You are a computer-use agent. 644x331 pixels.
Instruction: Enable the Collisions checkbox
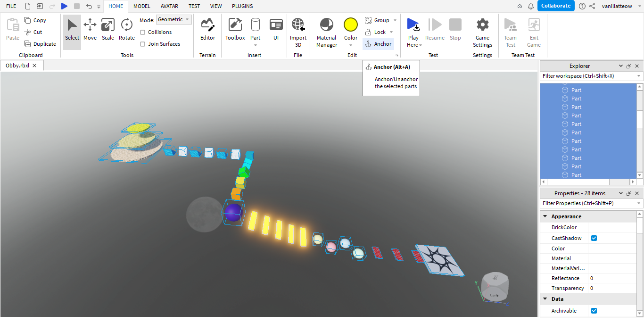[x=143, y=32]
